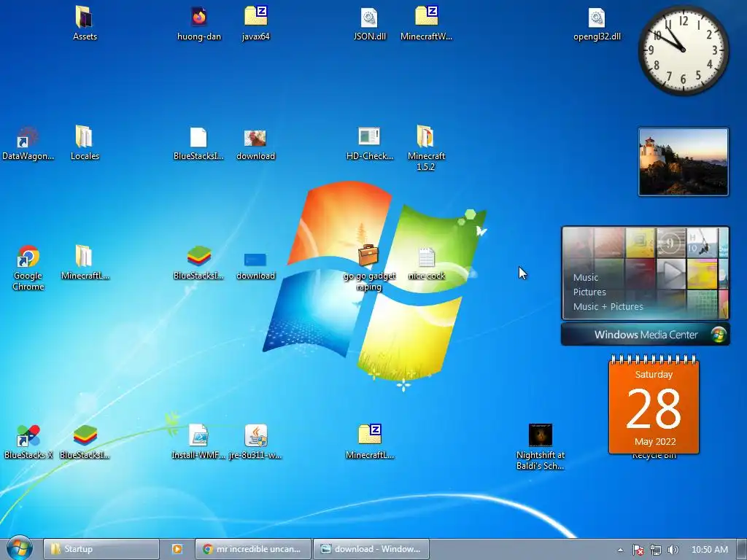Open Music + Pictures in Media Center gadget
Viewport: 747px width, 560px height.
(x=608, y=307)
